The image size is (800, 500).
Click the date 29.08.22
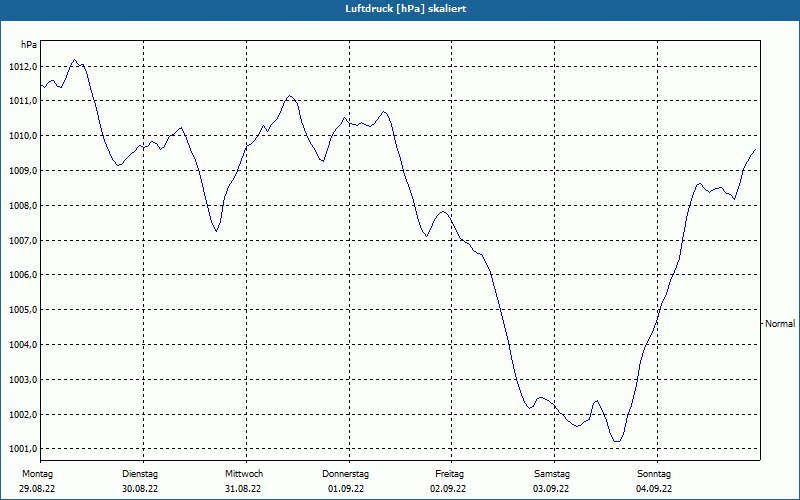click(37, 489)
